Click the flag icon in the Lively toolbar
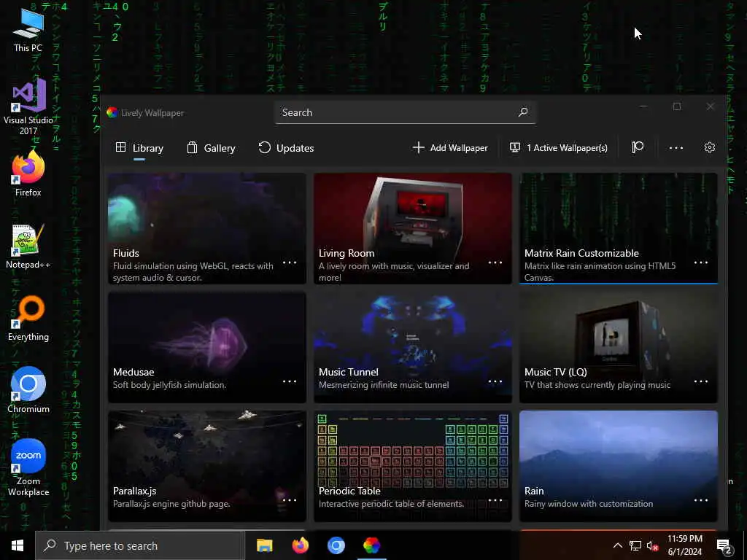 (x=638, y=147)
